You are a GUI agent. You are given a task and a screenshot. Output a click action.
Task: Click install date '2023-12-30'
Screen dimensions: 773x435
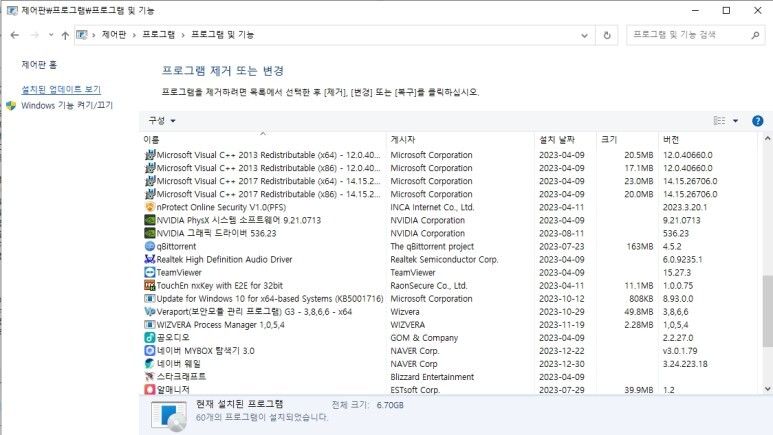[562, 364]
